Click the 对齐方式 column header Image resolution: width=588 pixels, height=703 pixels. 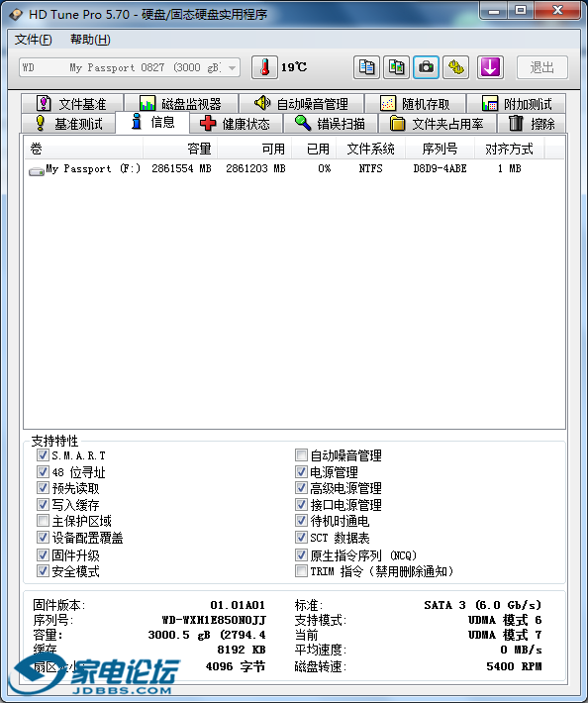[x=510, y=149]
